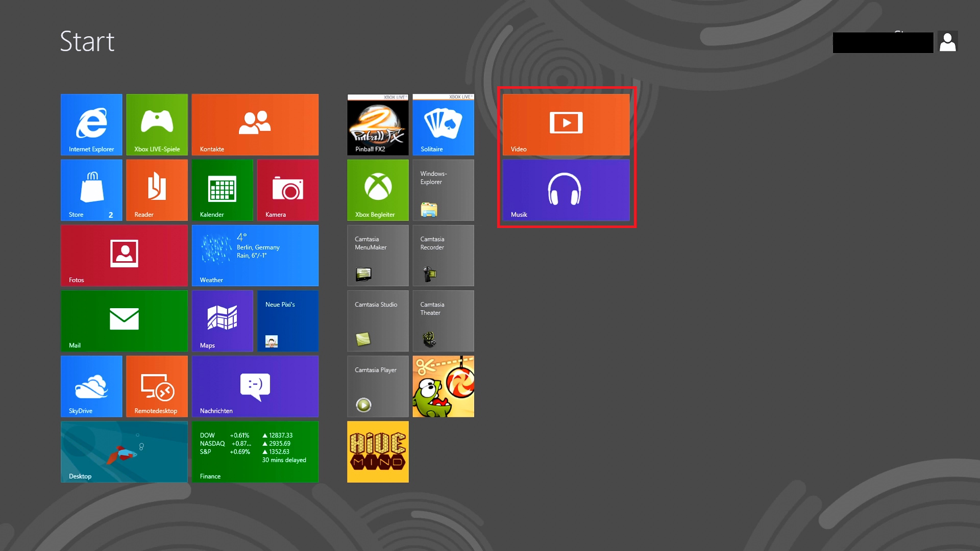Viewport: 980px width, 551px height.
Task: Open the Store tile
Action: point(91,190)
